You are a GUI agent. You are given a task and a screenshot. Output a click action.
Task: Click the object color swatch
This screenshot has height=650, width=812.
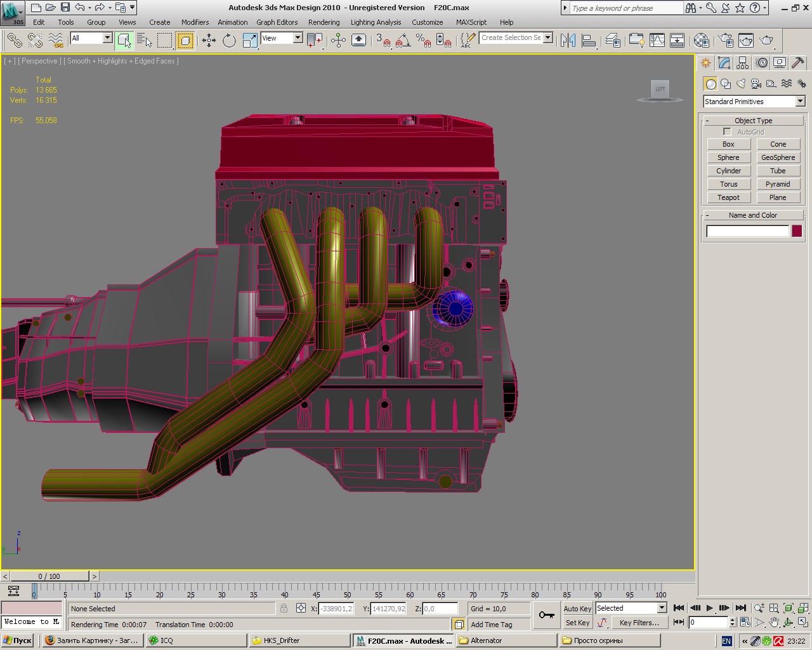pos(797,231)
